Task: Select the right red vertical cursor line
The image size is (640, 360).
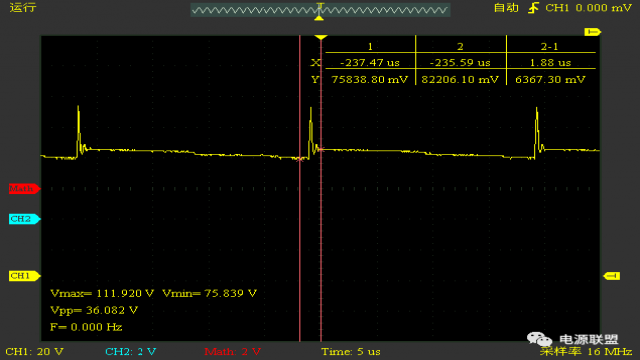Action: [x=321, y=188]
